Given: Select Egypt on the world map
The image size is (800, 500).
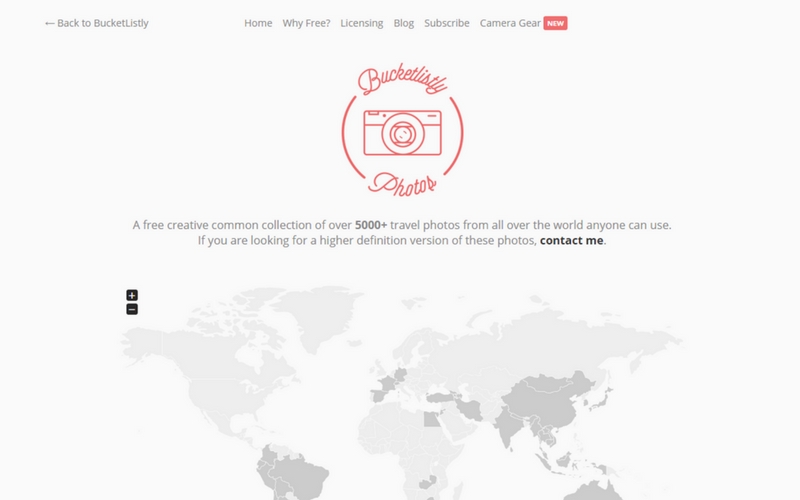Looking at the screenshot, I should point(432,419).
